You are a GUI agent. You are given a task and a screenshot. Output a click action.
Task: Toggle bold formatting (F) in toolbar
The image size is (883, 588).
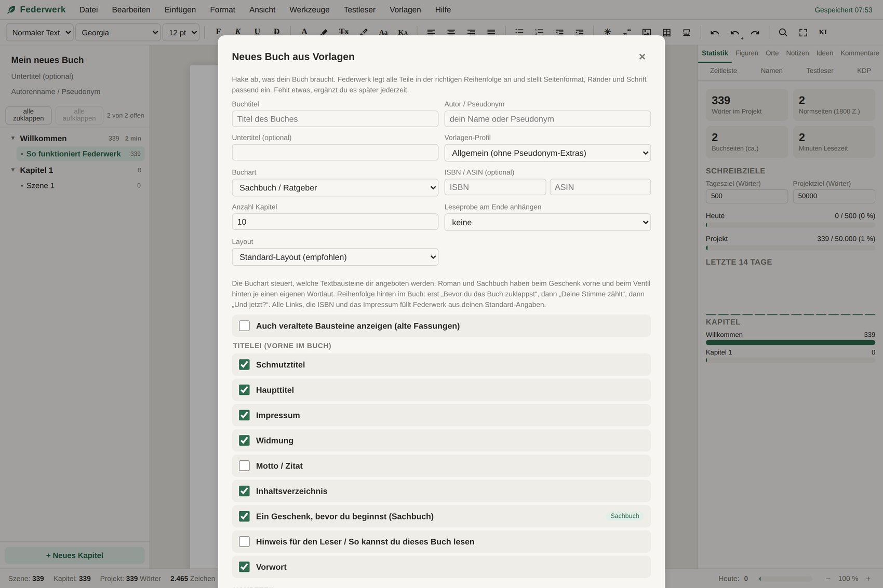[x=218, y=32]
